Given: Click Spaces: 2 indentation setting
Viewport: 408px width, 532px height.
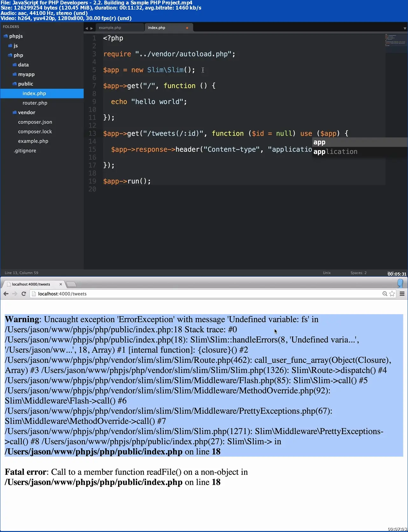Looking at the screenshot, I should click(358, 273).
